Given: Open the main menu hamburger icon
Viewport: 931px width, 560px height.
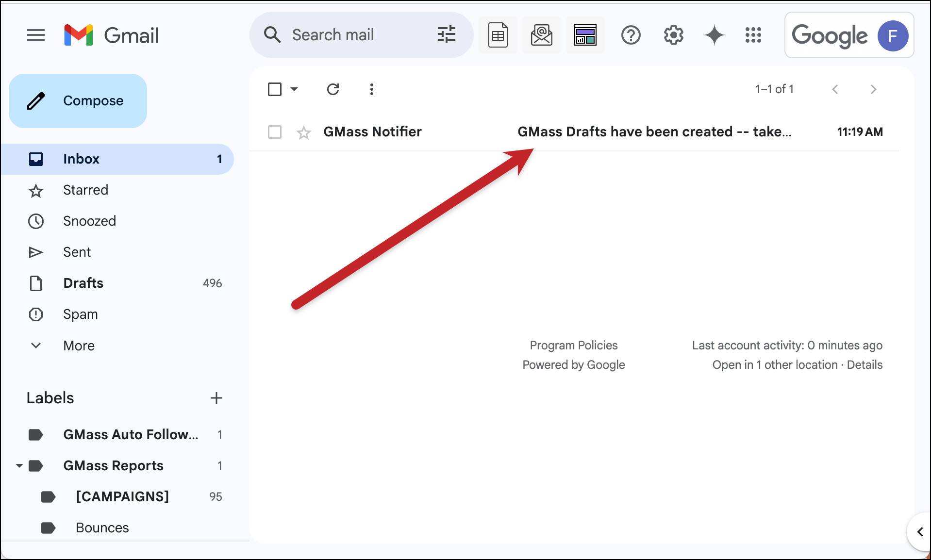Looking at the screenshot, I should pyautogui.click(x=36, y=35).
